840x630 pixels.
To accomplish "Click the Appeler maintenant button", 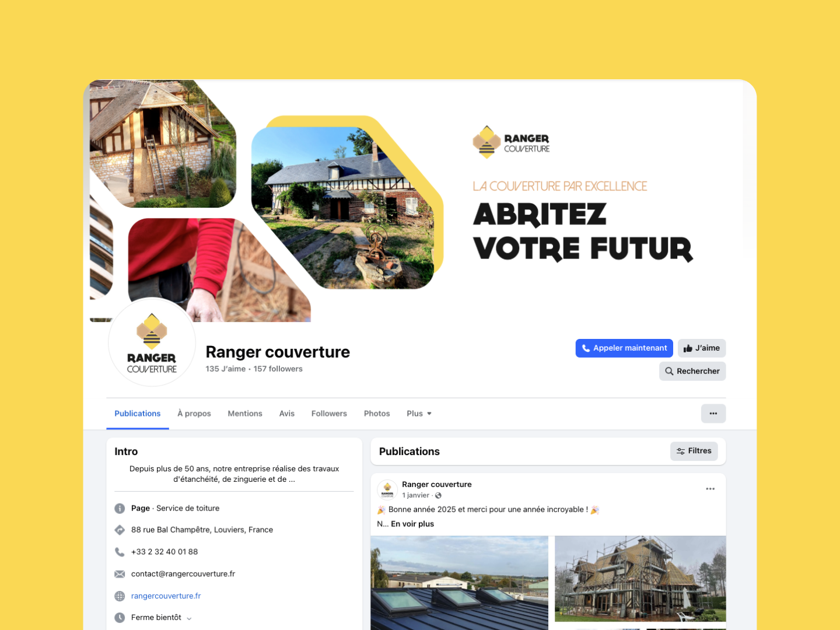I will click(624, 348).
